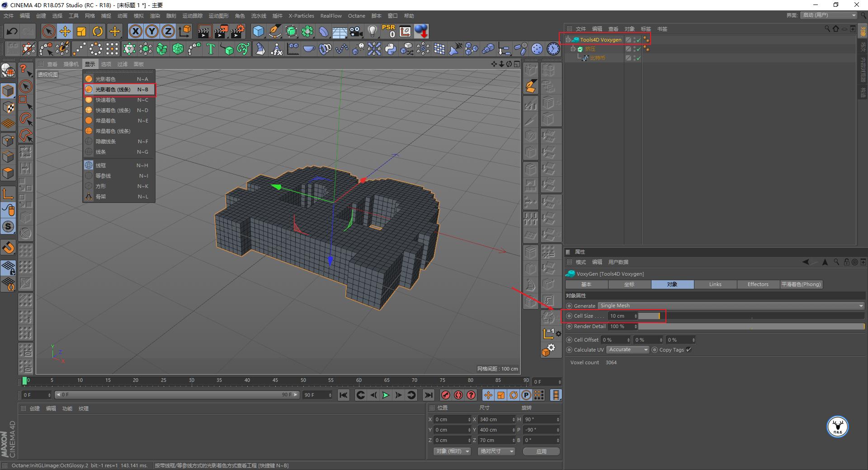Choose 线框 display mode in menu
This screenshot has width=868, height=470.
pos(101,165)
